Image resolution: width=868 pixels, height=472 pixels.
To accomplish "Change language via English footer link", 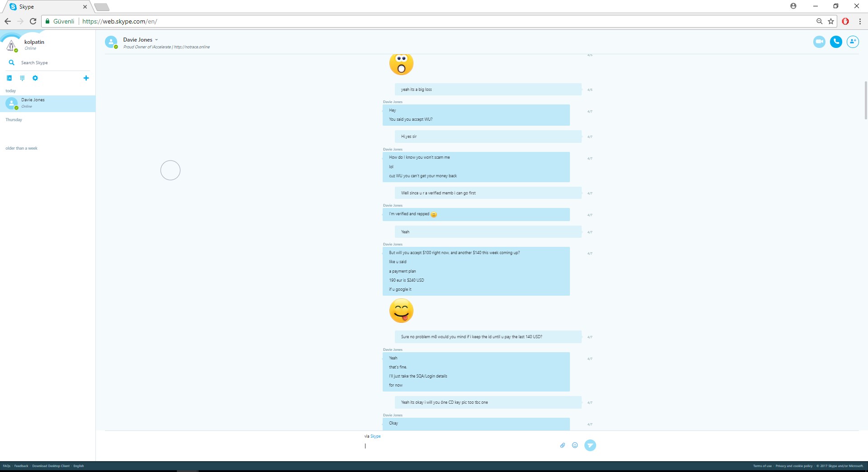I will click(79, 466).
